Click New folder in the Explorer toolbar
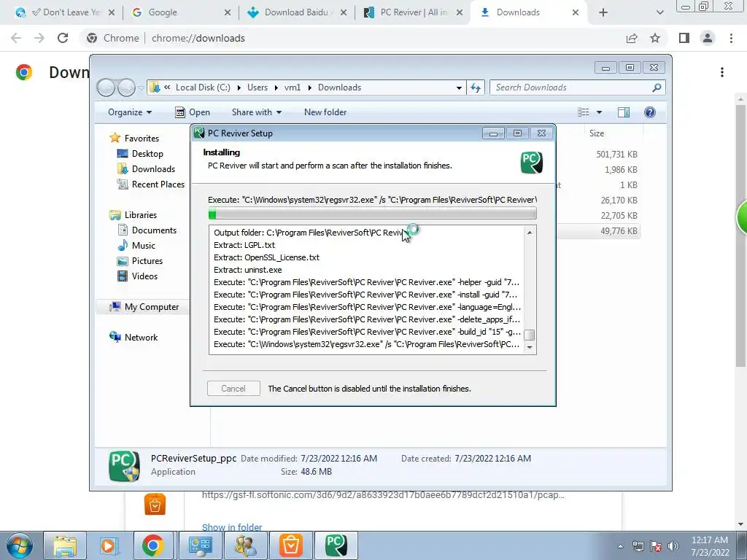Screen dimensions: 747x560 pyautogui.click(x=325, y=112)
